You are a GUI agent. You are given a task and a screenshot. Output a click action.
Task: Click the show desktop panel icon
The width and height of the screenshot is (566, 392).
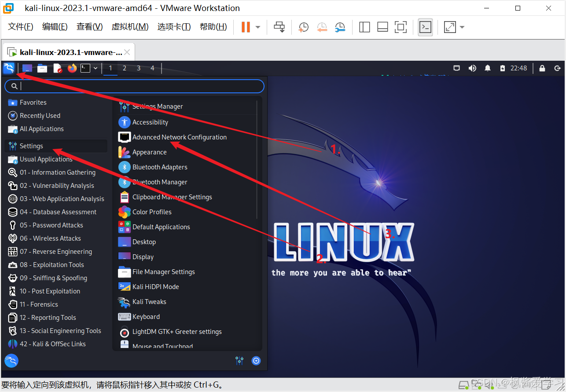click(27, 68)
